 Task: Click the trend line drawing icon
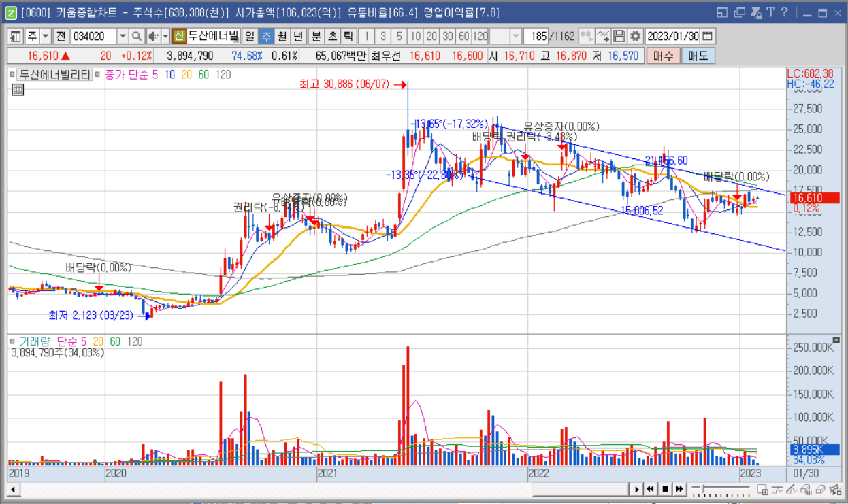tap(792, 489)
